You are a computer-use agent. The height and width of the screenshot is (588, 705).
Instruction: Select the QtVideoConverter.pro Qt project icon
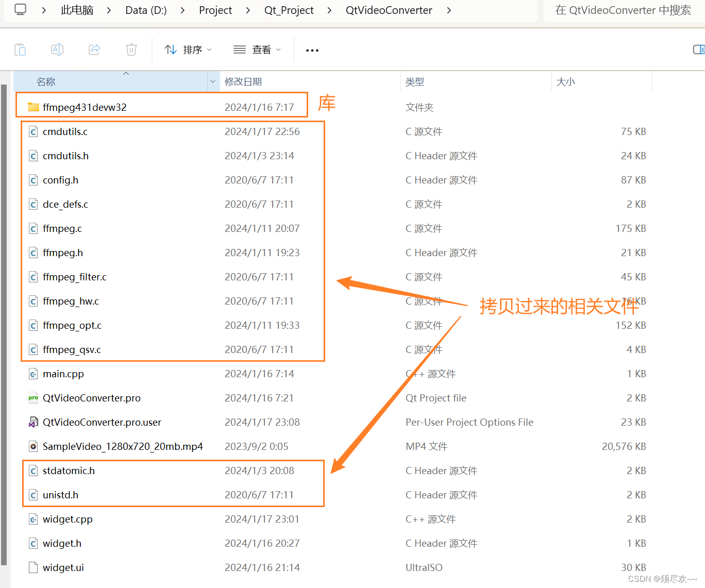[33, 398]
